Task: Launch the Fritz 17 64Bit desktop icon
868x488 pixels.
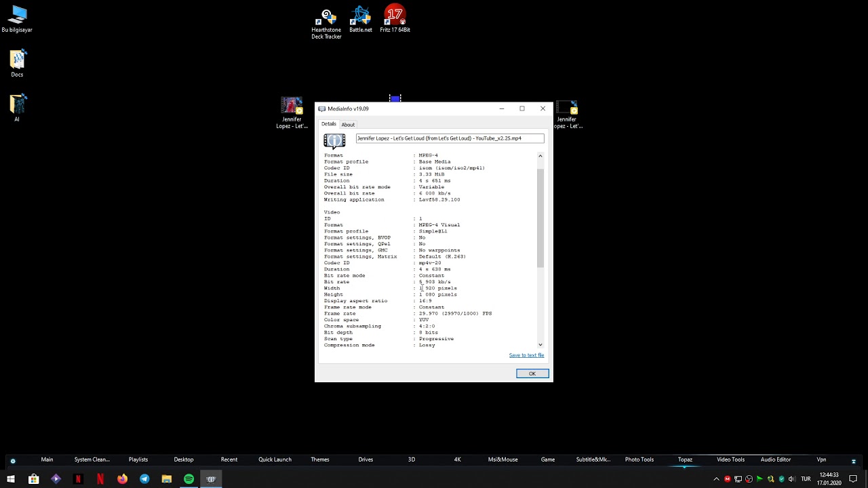Action: coord(395,20)
